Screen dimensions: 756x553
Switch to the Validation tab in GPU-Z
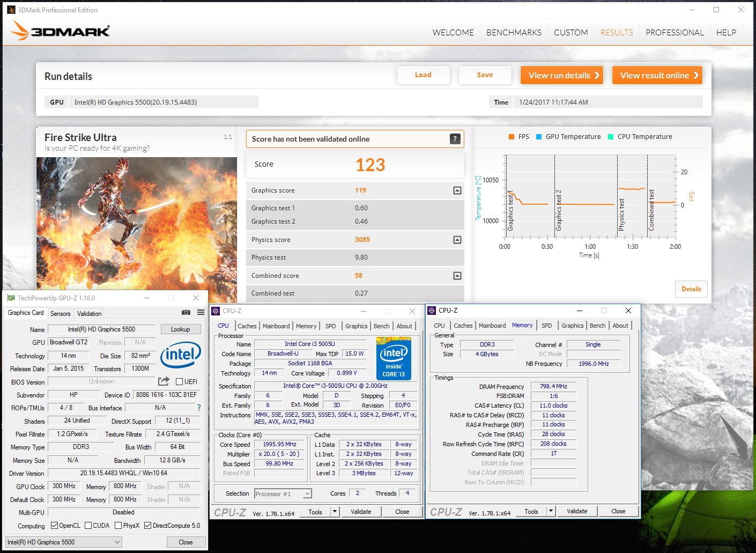(x=89, y=314)
